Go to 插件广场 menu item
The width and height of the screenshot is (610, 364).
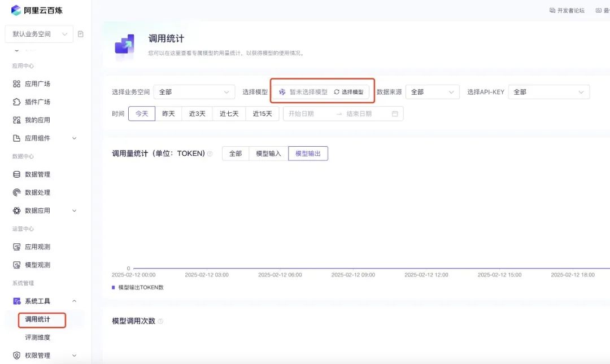37,102
